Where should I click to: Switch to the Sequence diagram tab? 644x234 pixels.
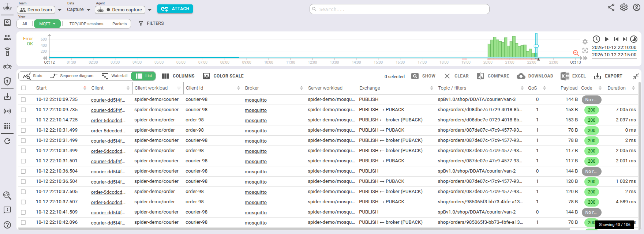pyautogui.click(x=72, y=76)
